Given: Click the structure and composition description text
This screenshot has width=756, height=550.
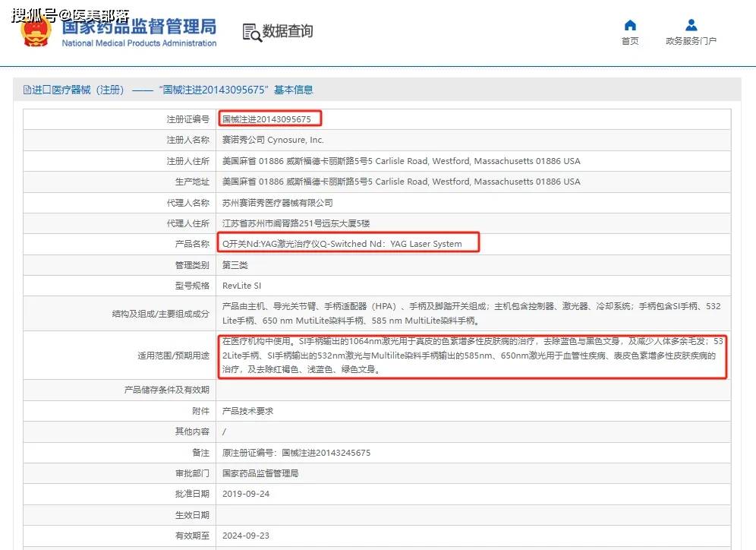Looking at the screenshot, I should click(x=471, y=313).
